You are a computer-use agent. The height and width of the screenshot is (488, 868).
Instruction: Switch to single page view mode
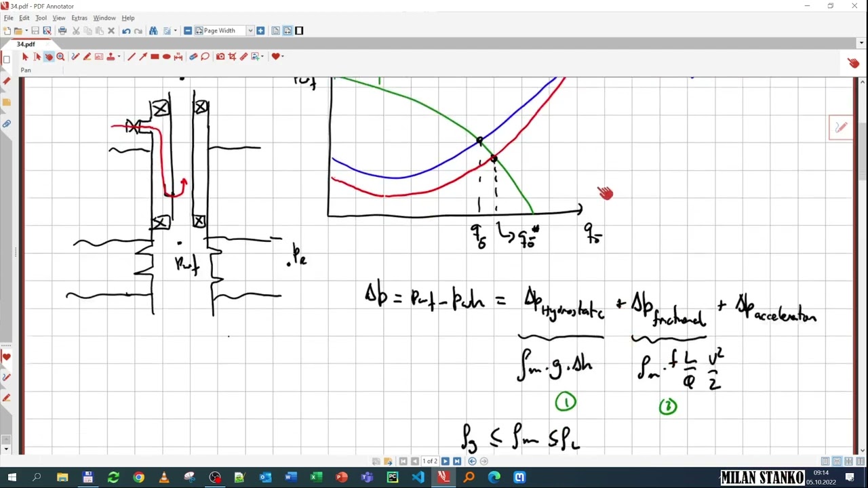click(275, 30)
